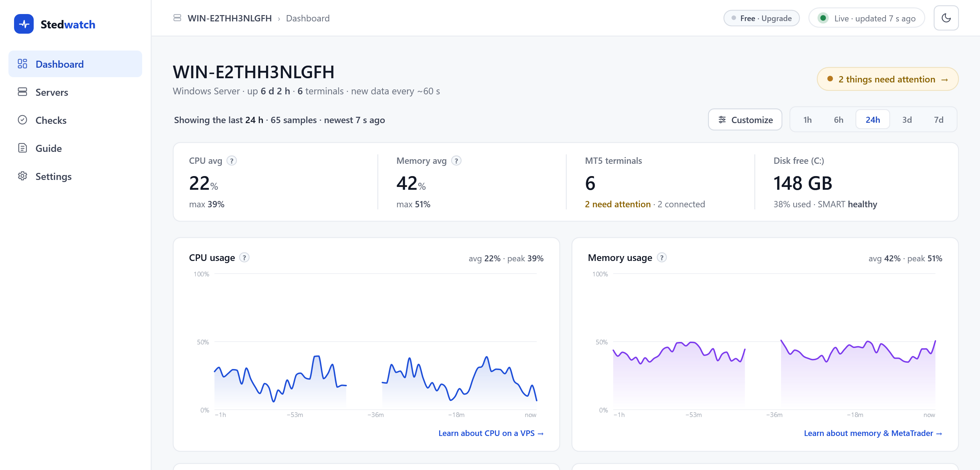Click the Customize button
Image resolution: width=980 pixels, height=470 pixels.
(745, 120)
